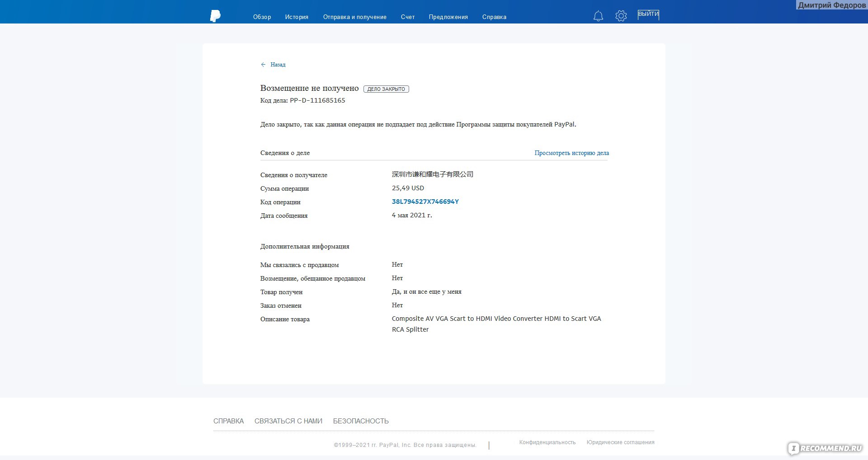
Task: Click the Товар получен row label
Action: tap(281, 292)
